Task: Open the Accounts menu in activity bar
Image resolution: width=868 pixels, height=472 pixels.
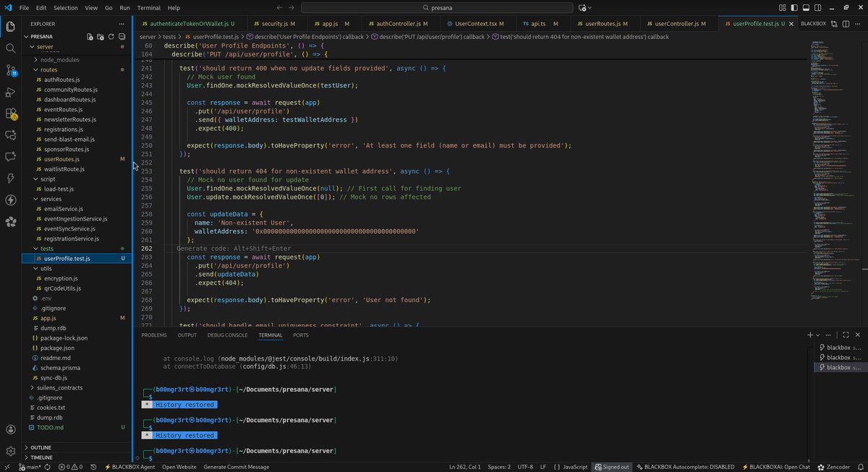Action: (x=11, y=429)
